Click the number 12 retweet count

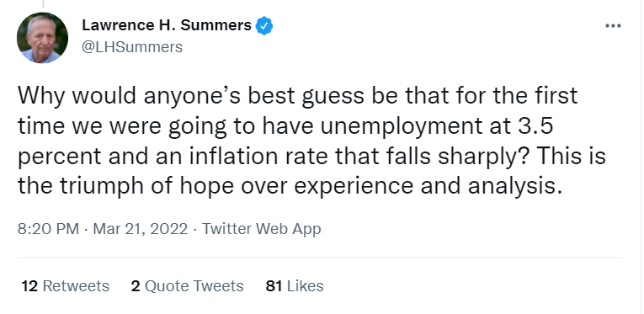[x=29, y=286]
